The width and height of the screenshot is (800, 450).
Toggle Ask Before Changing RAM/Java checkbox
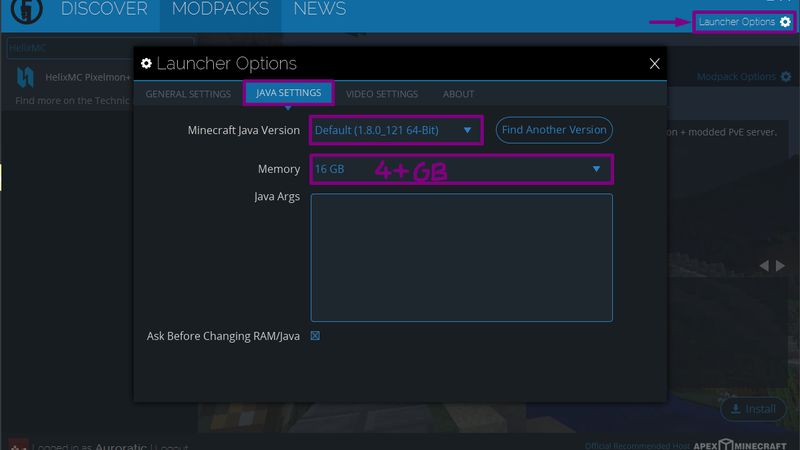(x=315, y=336)
